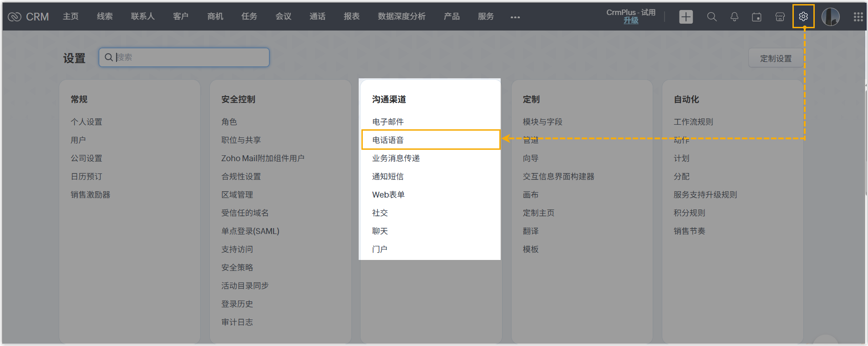The width and height of the screenshot is (868, 346).
Task: Click the Zoho CRM logo
Action: [28, 17]
